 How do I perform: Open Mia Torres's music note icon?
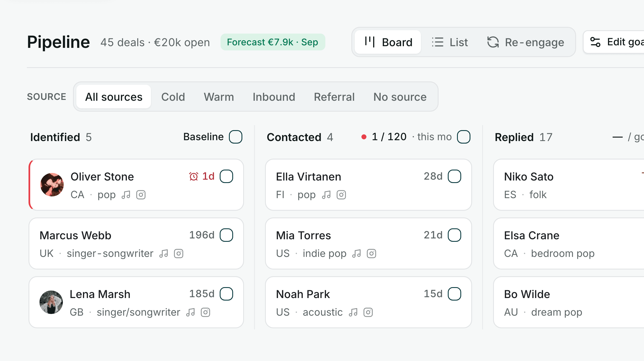357,254
